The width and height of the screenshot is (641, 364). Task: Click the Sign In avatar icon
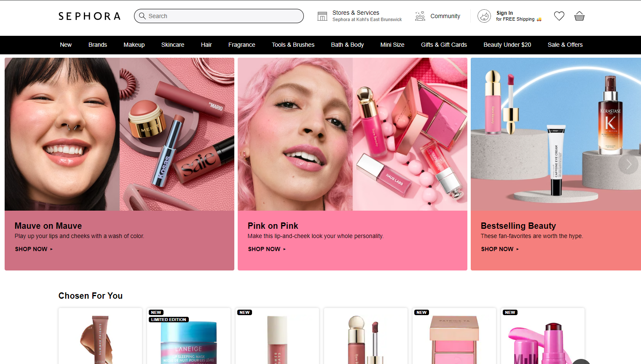(484, 16)
